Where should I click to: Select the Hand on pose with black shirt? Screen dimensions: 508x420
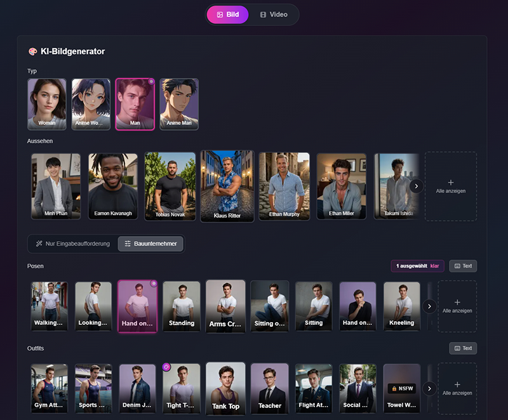pyautogui.click(x=358, y=306)
